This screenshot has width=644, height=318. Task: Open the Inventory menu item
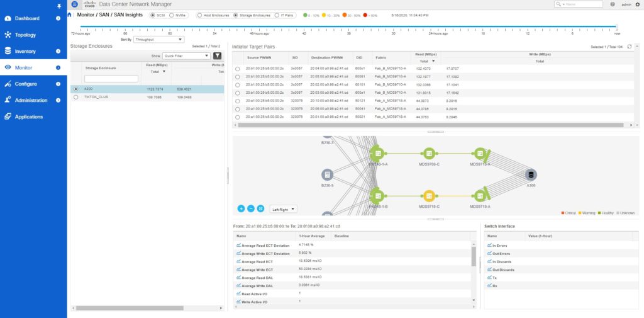25,52
